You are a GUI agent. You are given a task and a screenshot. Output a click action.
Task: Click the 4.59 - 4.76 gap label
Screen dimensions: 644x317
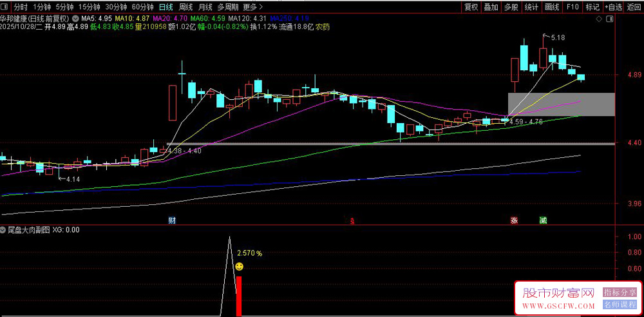point(526,122)
